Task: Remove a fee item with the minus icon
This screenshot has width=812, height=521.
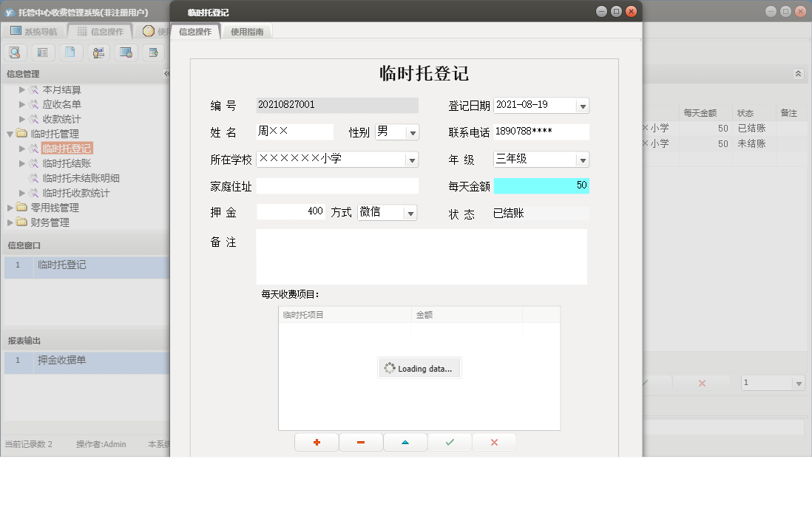Action: pos(361,442)
